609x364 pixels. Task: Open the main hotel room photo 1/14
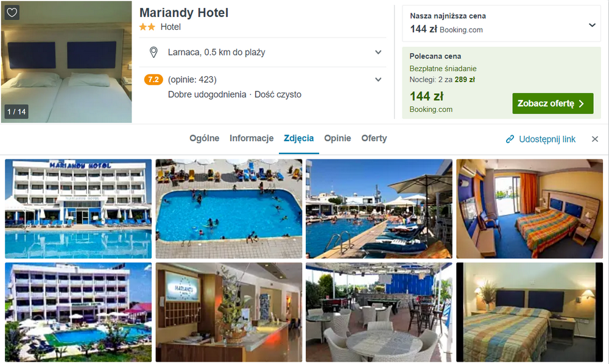pyautogui.click(x=66, y=62)
